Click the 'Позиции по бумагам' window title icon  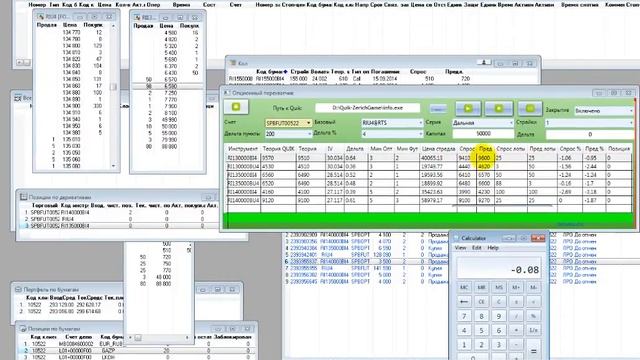[23, 329]
